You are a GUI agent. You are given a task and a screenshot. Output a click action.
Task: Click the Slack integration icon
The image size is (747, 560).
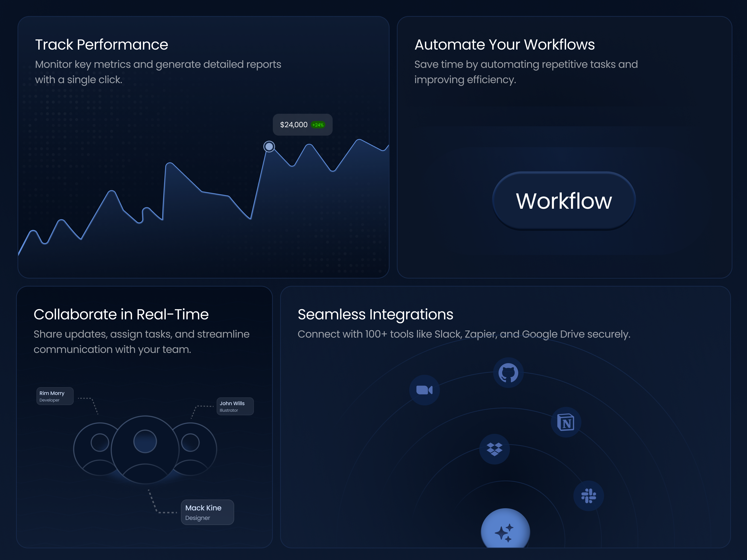(x=589, y=496)
